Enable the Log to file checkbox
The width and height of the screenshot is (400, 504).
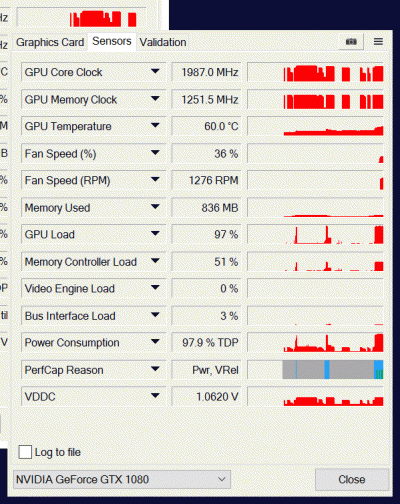click(25, 452)
